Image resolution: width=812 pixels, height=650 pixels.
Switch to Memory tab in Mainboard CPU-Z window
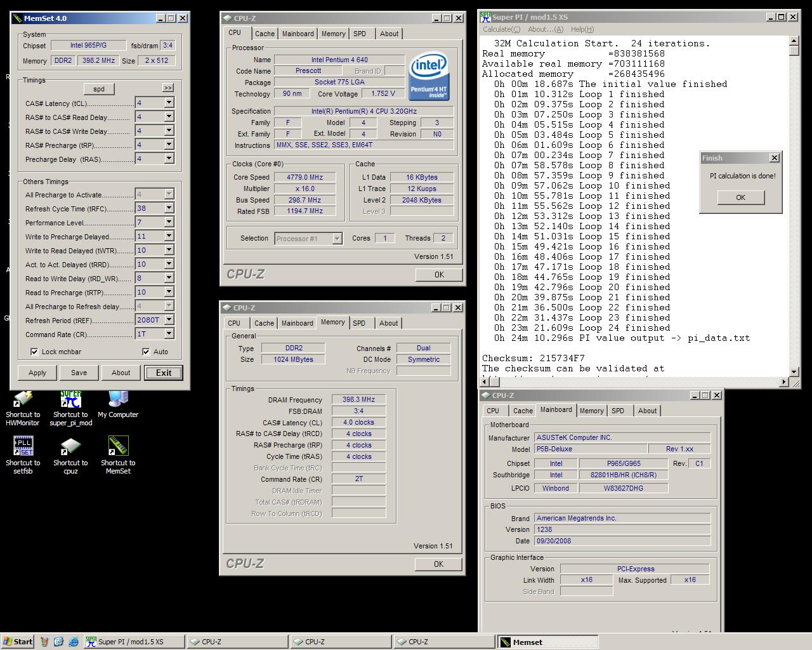point(592,411)
